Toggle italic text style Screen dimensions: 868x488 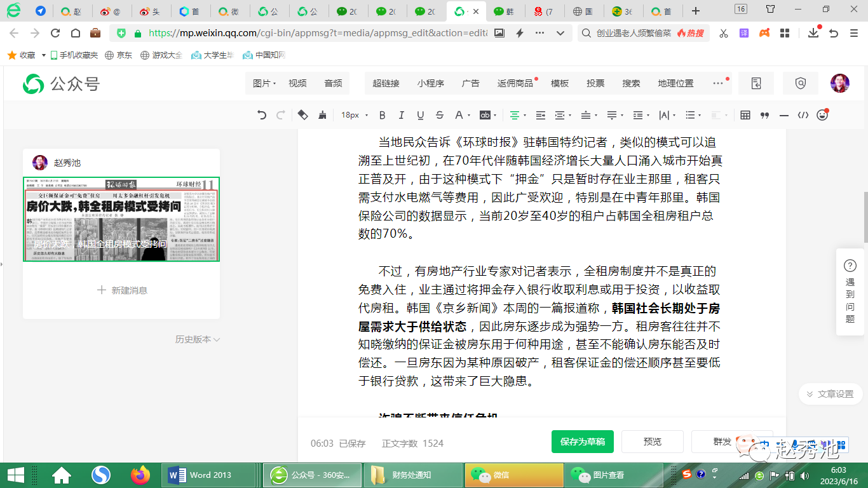pos(401,115)
